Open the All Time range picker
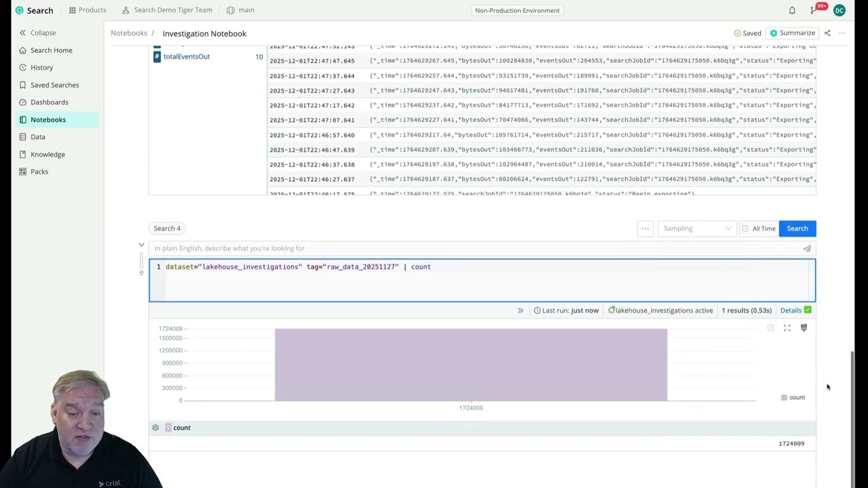Screen dimensions: 868x488 (758, 228)
